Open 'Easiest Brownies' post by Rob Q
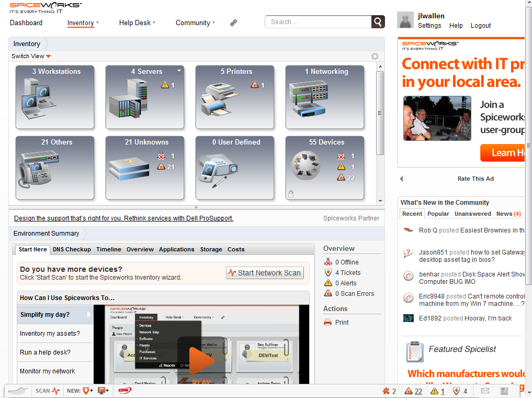 [x=492, y=230]
